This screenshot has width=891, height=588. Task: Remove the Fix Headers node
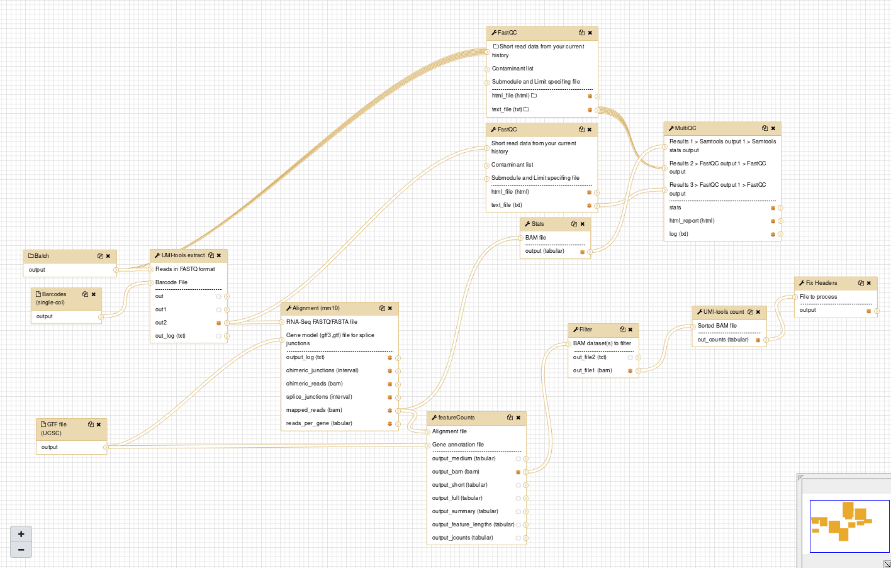[x=869, y=283]
